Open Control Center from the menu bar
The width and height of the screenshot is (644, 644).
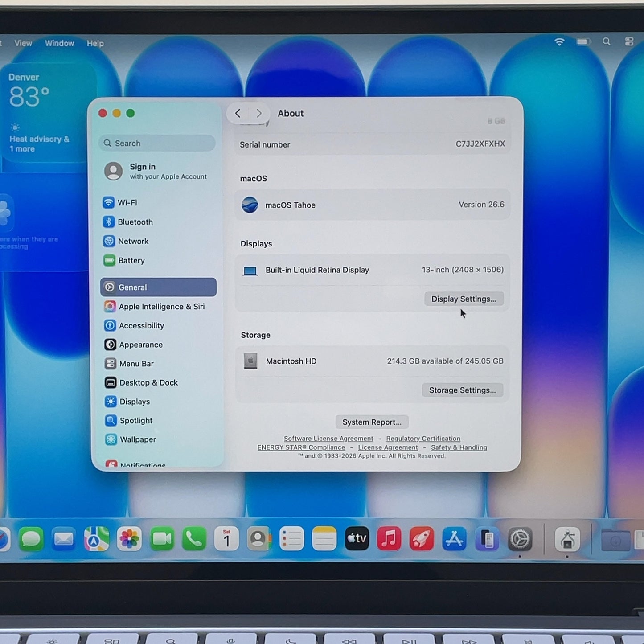pyautogui.click(x=629, y=41)
